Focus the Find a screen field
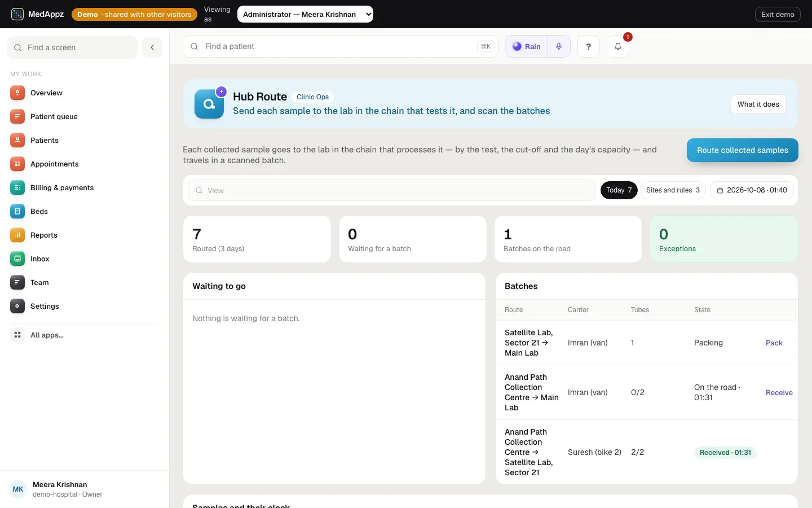Screen dimensions: 812x508 pyautogui.click(x=72, y=47)
